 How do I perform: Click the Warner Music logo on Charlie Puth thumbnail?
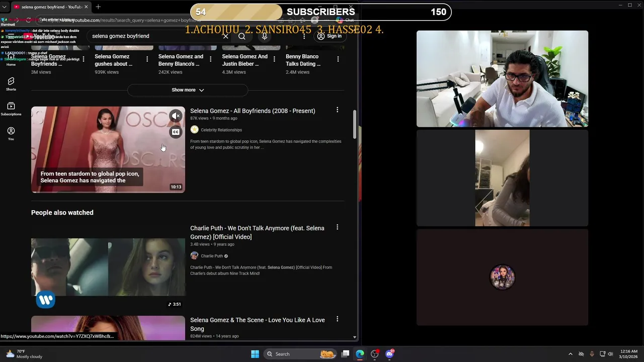click(46, 300)
